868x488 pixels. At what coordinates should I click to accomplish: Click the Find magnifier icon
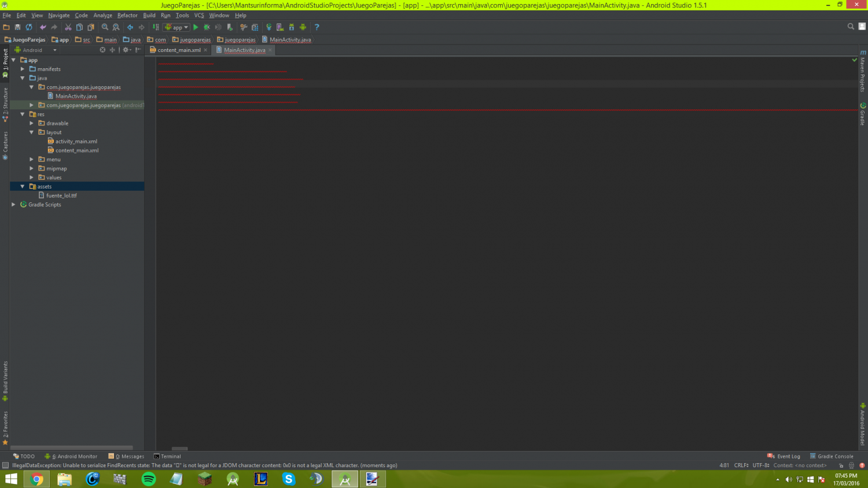(x=105, y=27)
